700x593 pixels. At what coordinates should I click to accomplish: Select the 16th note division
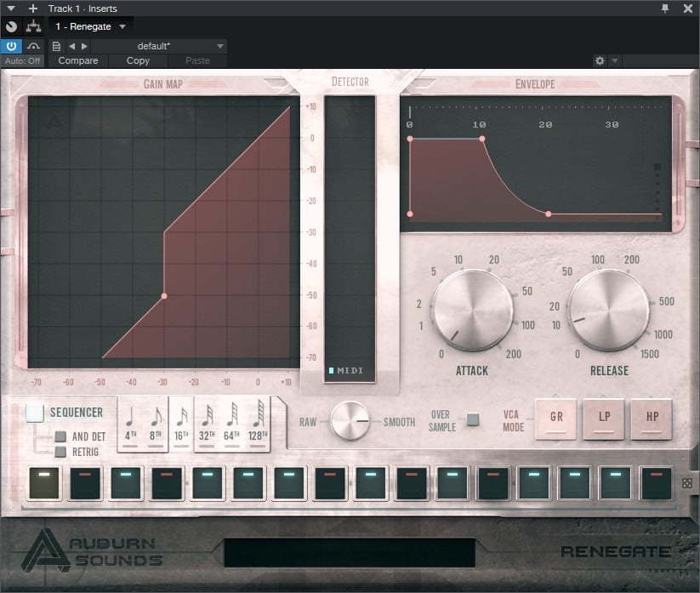point(181,424)
